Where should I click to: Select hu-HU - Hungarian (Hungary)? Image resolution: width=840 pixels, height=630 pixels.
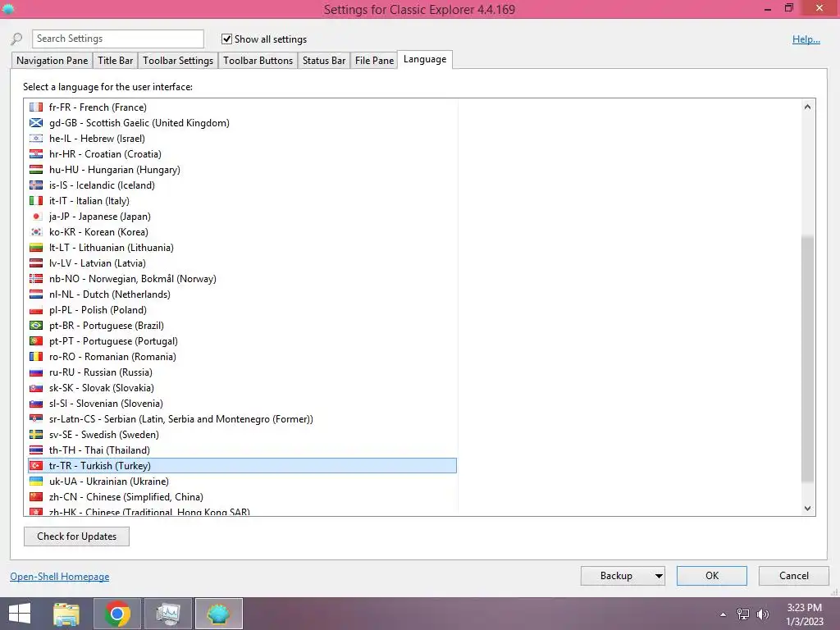click(242, 169)
